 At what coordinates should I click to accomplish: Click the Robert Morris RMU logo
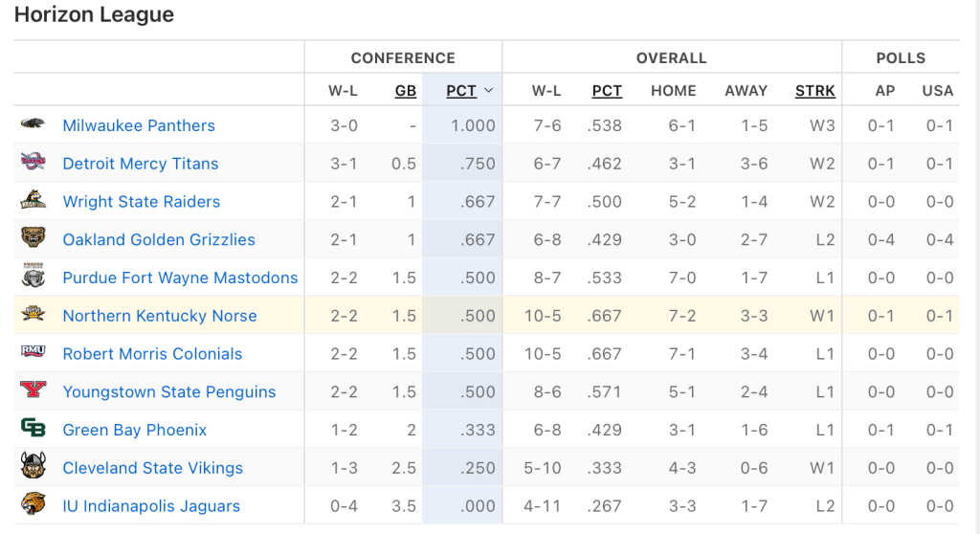click(x=33, y=352)
